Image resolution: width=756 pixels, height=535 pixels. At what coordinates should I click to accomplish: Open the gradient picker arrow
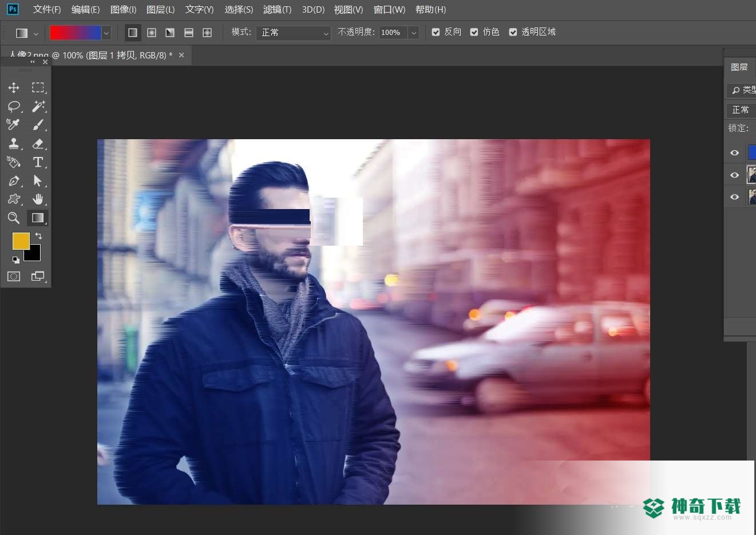[106, 33]
